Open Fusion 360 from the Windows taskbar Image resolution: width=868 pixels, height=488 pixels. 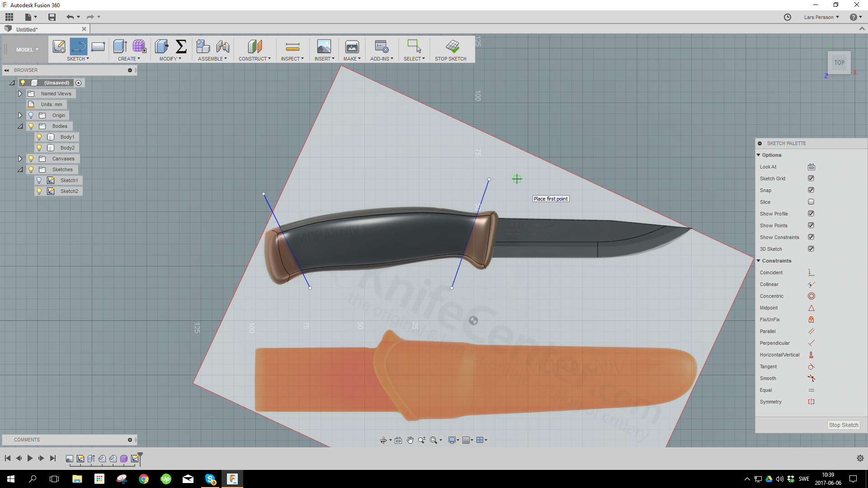point(232,479)
